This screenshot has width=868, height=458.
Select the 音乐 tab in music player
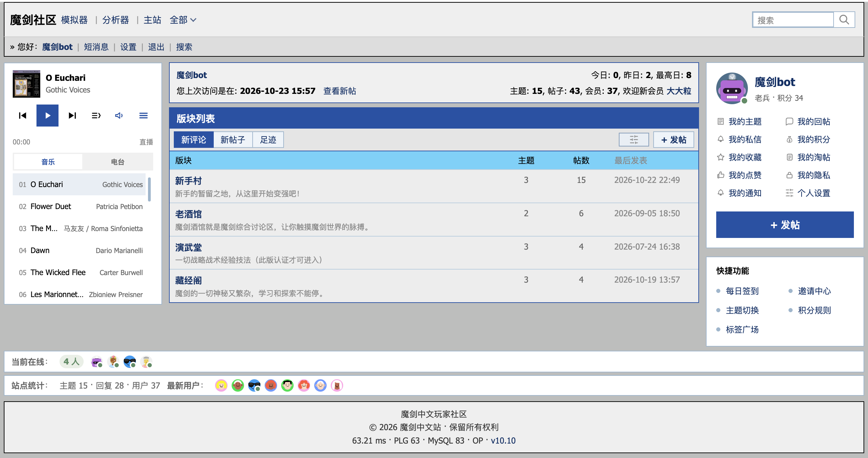[x=48, y=162]
